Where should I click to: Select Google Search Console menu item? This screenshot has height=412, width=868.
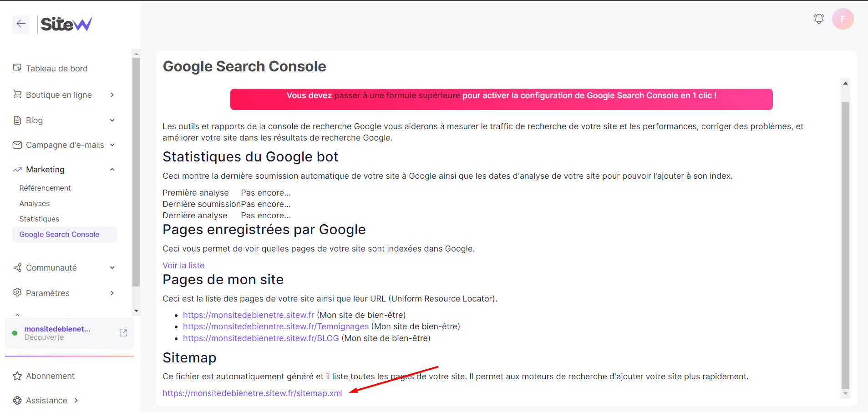(65, 234)
